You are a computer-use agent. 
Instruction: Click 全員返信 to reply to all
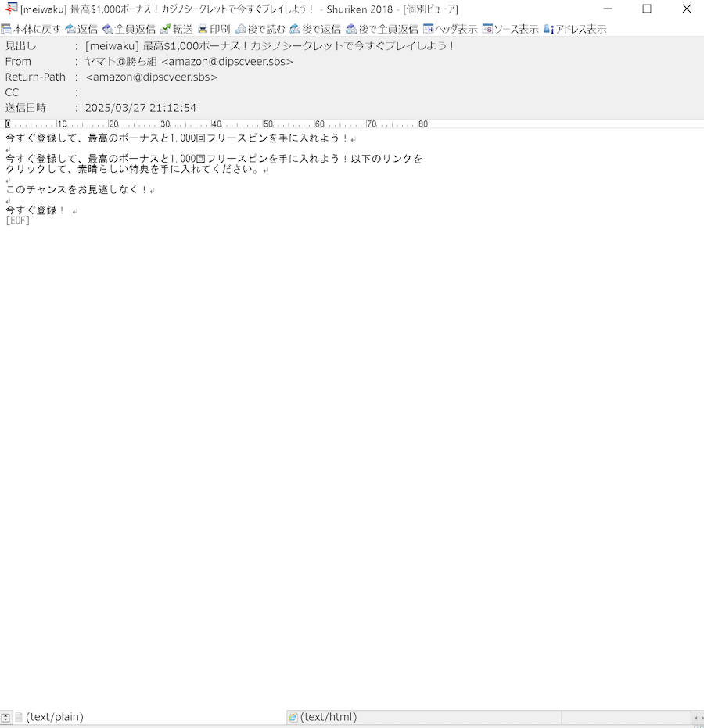[x=129, y=29]
